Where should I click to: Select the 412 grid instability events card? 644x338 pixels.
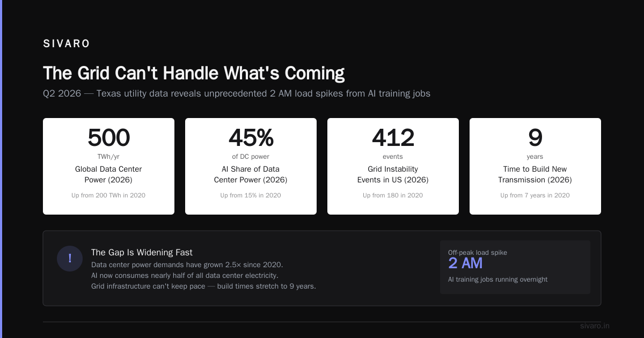[x=393, y=166]
